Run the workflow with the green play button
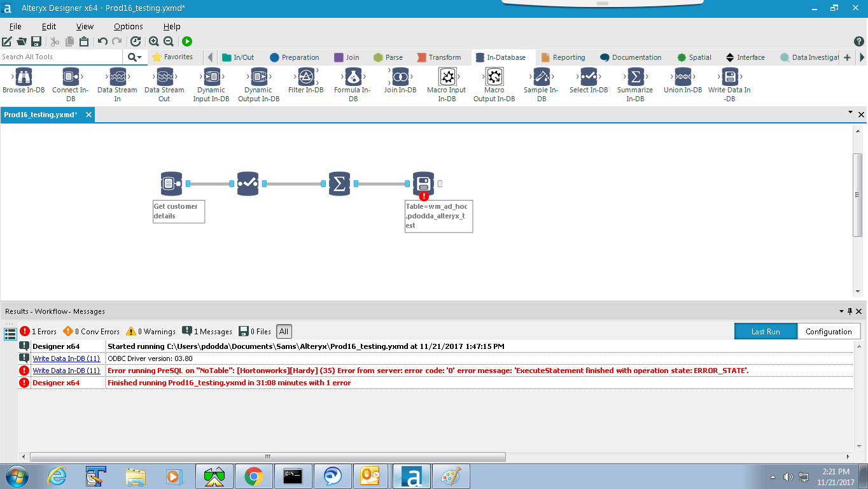The height and width of the screenshot is (489, 868). 186,41
